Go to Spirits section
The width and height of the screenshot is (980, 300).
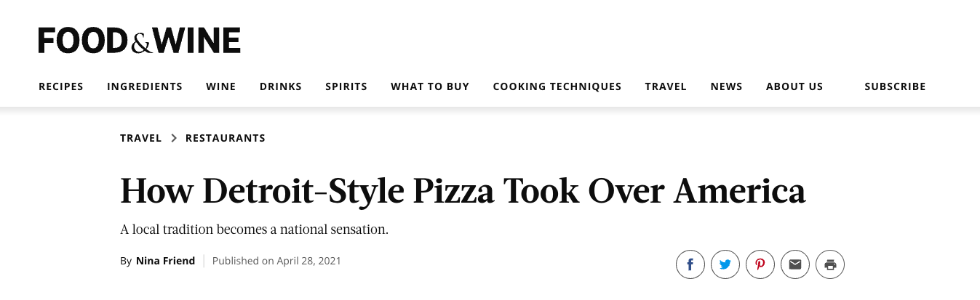pyautogui.click(x=346, y=86)
